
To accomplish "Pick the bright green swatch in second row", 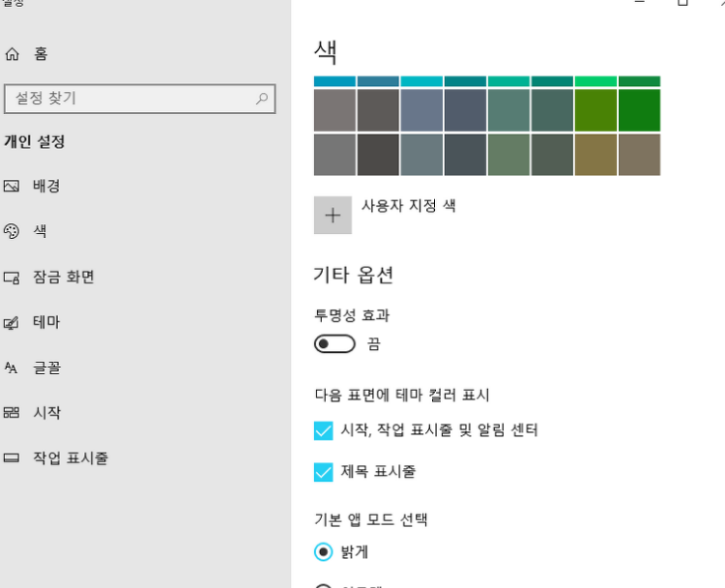I will click(x=640, y=110).
